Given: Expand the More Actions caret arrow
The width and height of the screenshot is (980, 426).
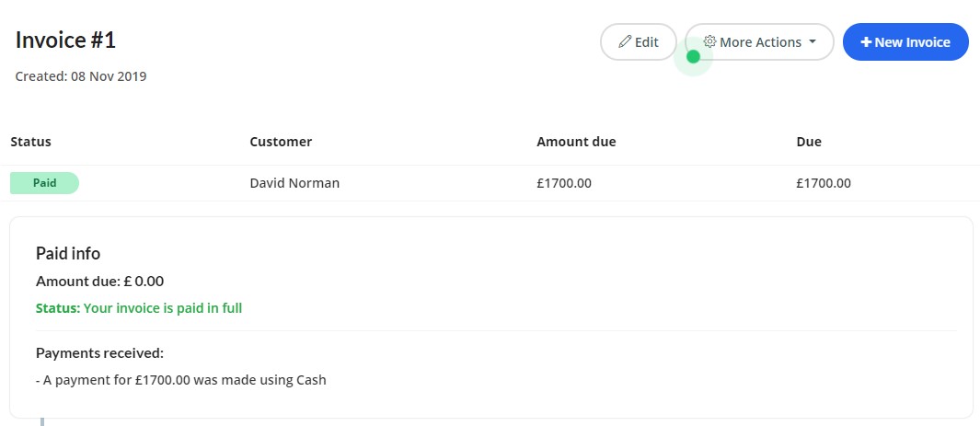Looking at the screenshot, I should click(813, 42).
